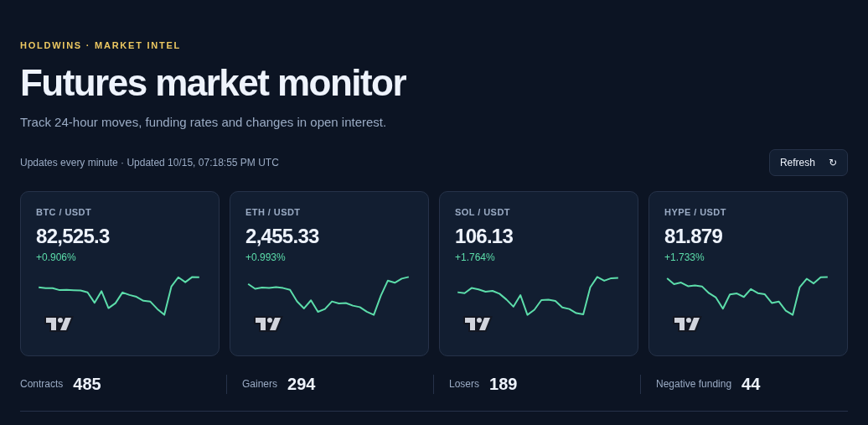The image size is (868, 425).
Task: Click the Losers count 189
Action: coord(504,384)
